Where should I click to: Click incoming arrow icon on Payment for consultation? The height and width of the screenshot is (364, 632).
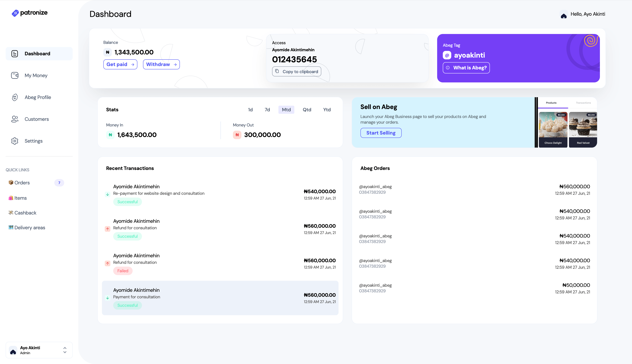tap(107, 298)
